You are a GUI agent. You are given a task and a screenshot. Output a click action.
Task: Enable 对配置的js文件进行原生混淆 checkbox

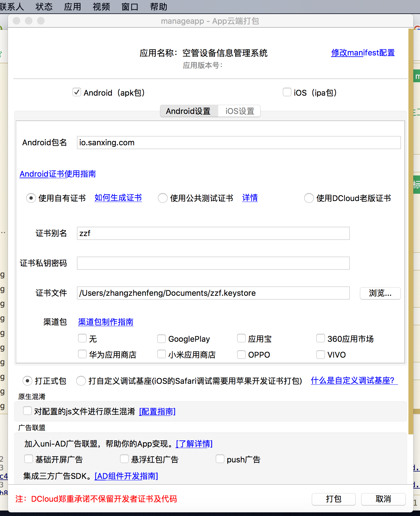click(x=27, y=411)
